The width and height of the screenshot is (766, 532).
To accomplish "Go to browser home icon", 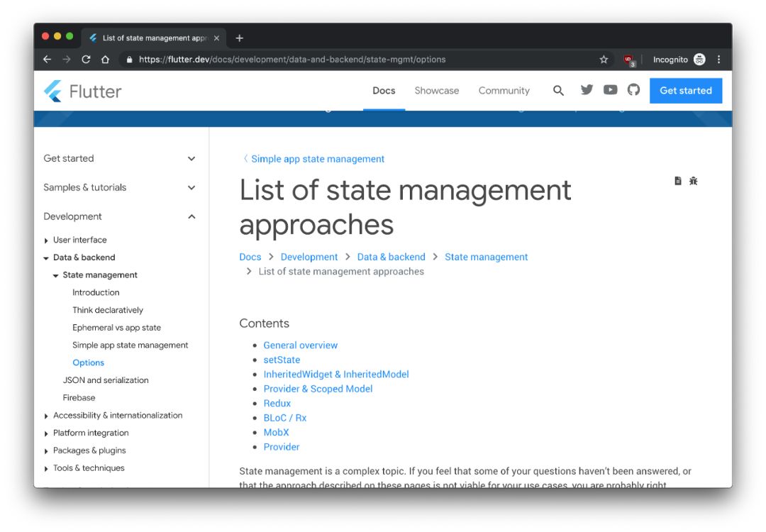I will [105, 60].
